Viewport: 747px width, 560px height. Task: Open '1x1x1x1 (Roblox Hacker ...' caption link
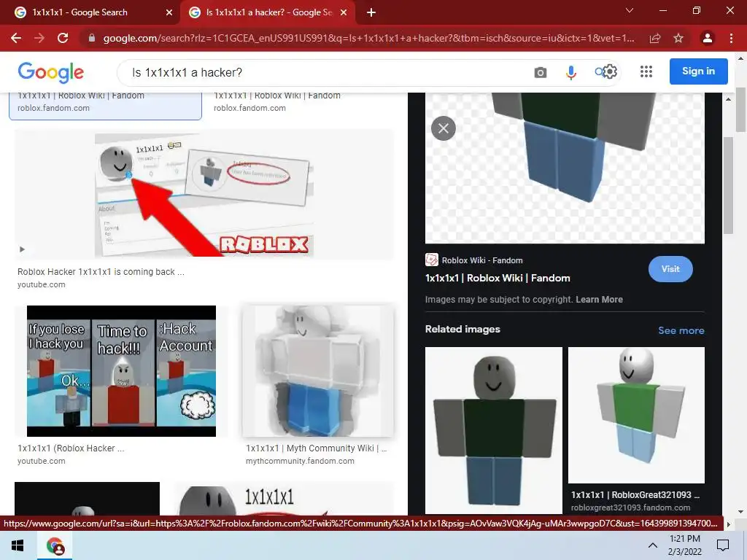tap(71, 448)
